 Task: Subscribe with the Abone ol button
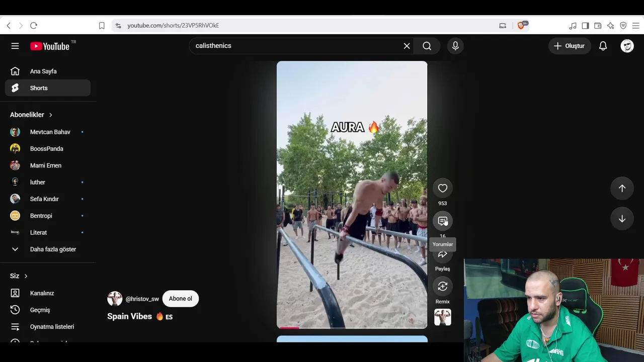pyautogui.click(x=181, y=299)
